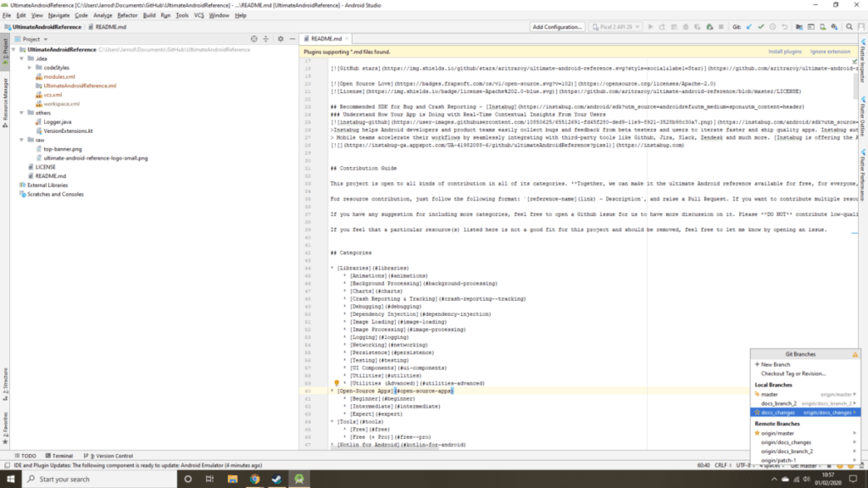Open Logger.java in the project tree

coord(58,122)
